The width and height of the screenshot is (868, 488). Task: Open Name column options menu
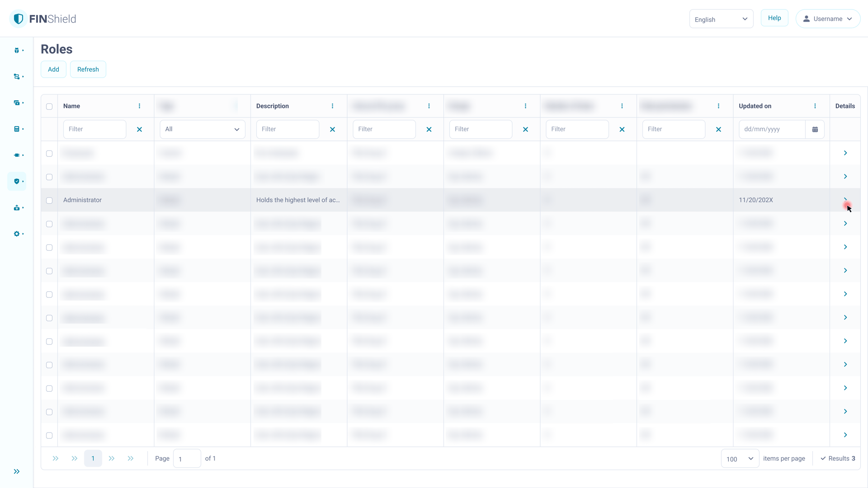pos(139,106)
